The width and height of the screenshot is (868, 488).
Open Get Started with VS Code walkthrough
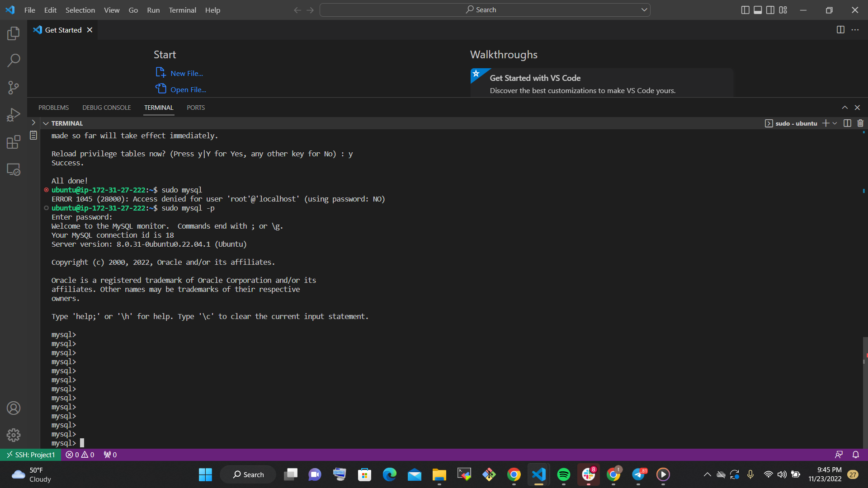[x=535, y=78]
